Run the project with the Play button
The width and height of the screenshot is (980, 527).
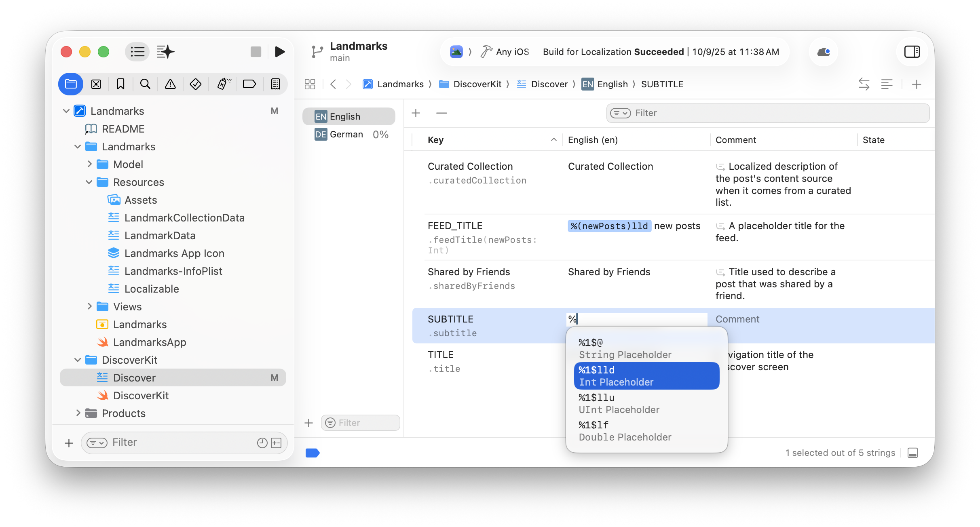coord(280,52)
